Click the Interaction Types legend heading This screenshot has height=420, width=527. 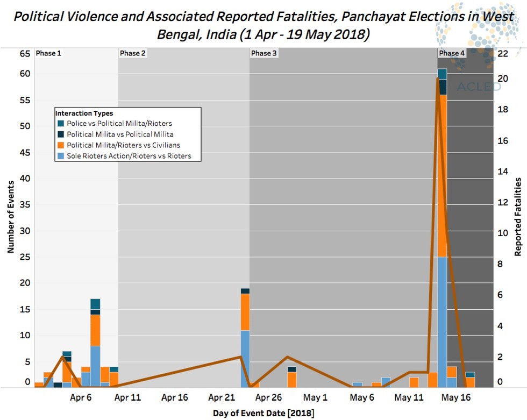click(84, 113)
